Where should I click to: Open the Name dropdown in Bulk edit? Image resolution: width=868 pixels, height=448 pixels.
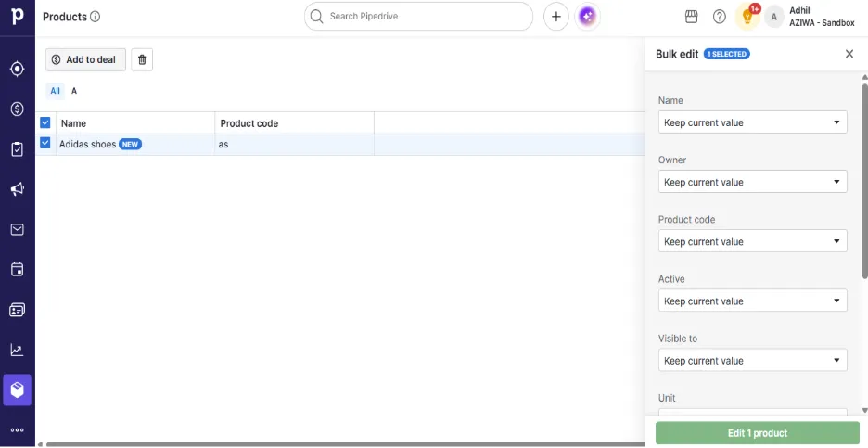pyautogui.click(x=752, y=122)
